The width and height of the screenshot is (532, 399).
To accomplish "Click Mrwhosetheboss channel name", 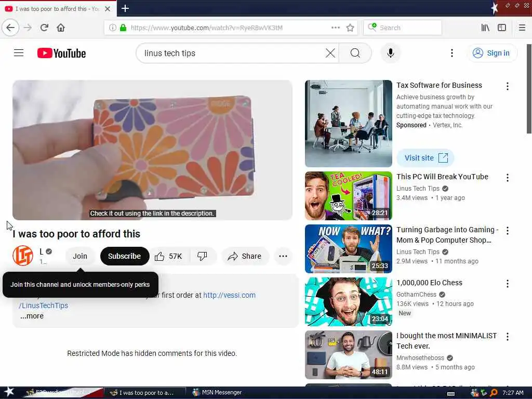I will click(420, 358).
